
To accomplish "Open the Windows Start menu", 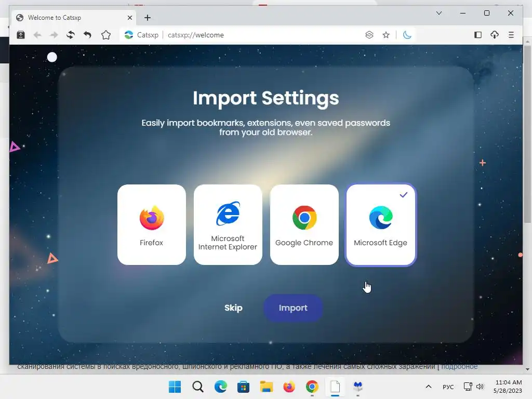I will [175, 387].
